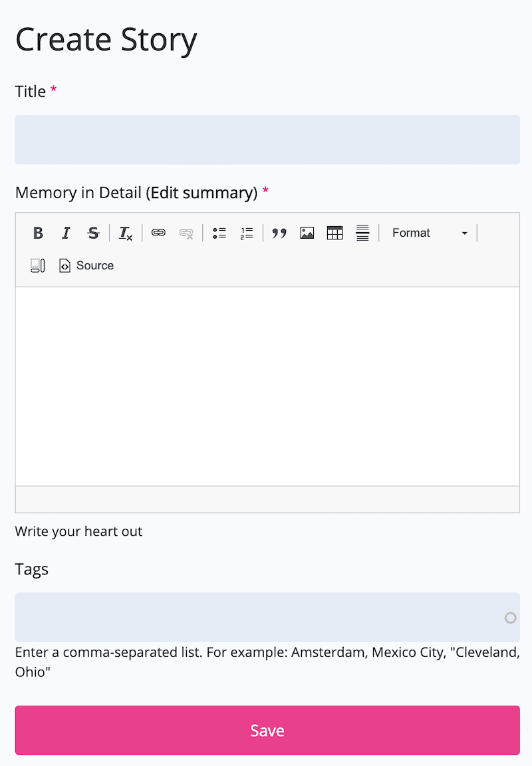Toggle the numbered list
532x766 pixels.
point(246,233)
